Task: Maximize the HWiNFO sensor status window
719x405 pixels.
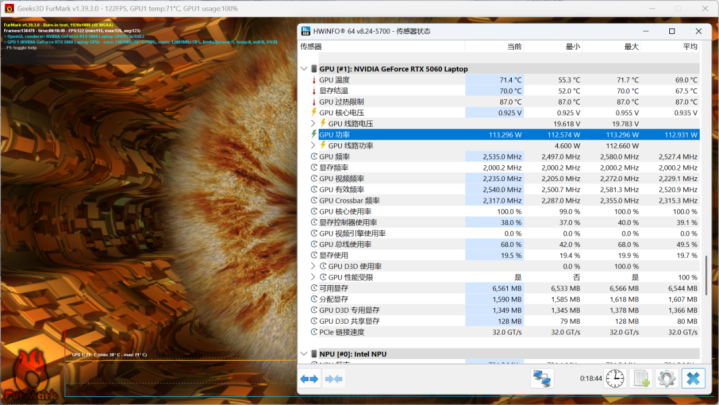Action: pos(672,31)
